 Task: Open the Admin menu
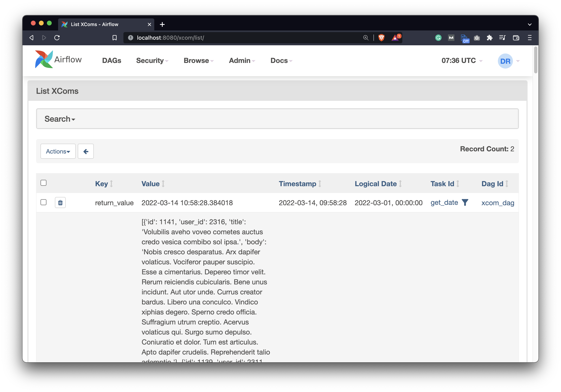tap(241, 61)
